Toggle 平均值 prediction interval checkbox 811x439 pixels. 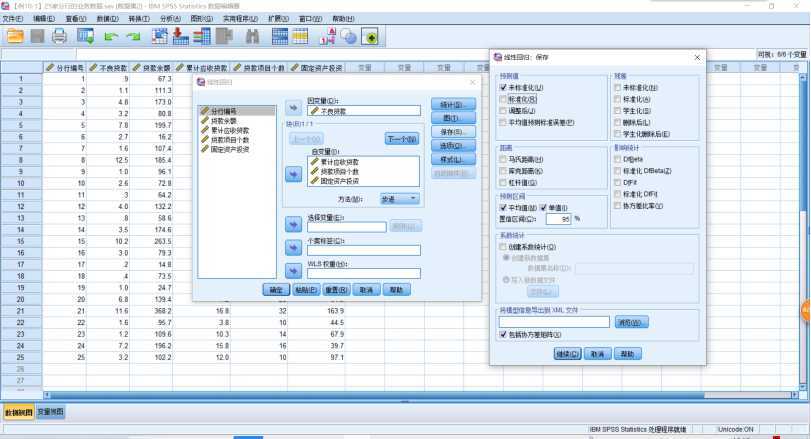point(503,207)
